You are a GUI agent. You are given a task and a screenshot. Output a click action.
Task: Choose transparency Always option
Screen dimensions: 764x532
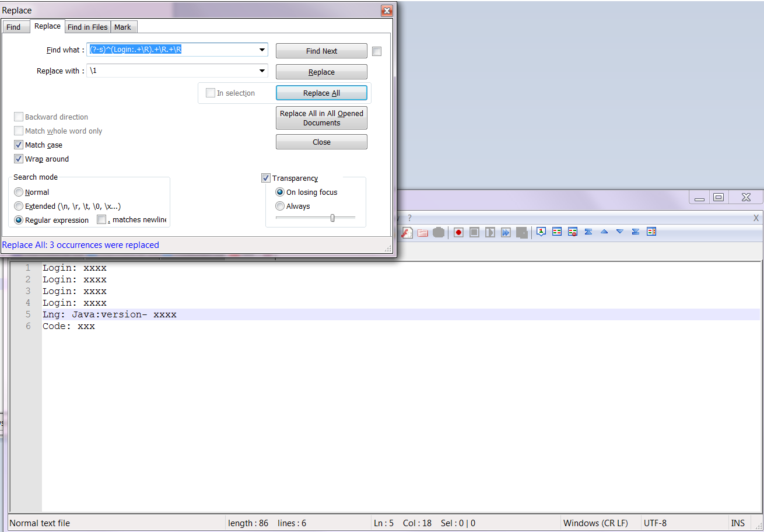pos(280,206)
